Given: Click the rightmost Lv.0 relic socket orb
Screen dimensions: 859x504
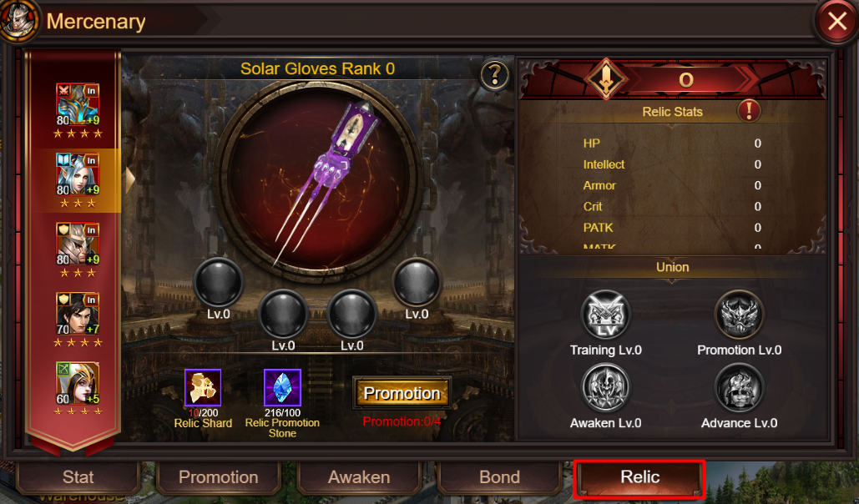Looking at the screenshot, I should coord(417,283).
